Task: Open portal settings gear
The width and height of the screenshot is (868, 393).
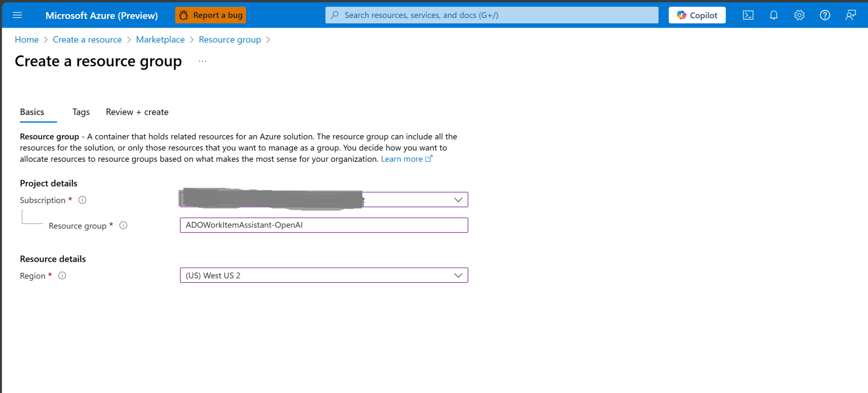Action: point(799,15)
